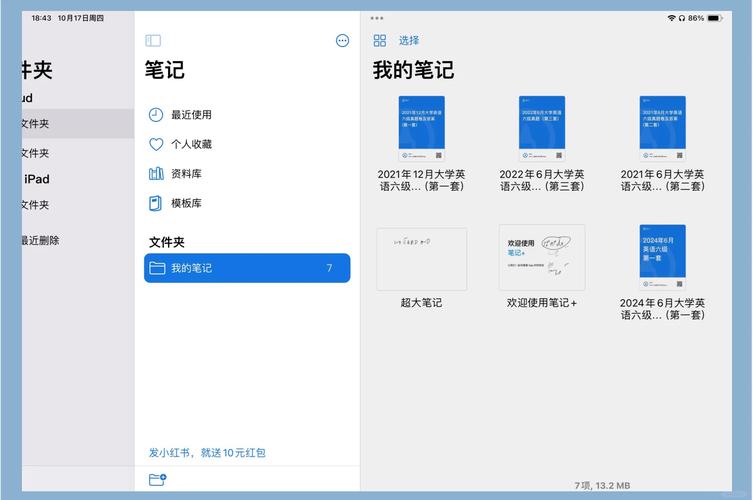Click the books icon beside 资料库
Image resolution: width=753 pixels, height=500 pixels.
156,174
